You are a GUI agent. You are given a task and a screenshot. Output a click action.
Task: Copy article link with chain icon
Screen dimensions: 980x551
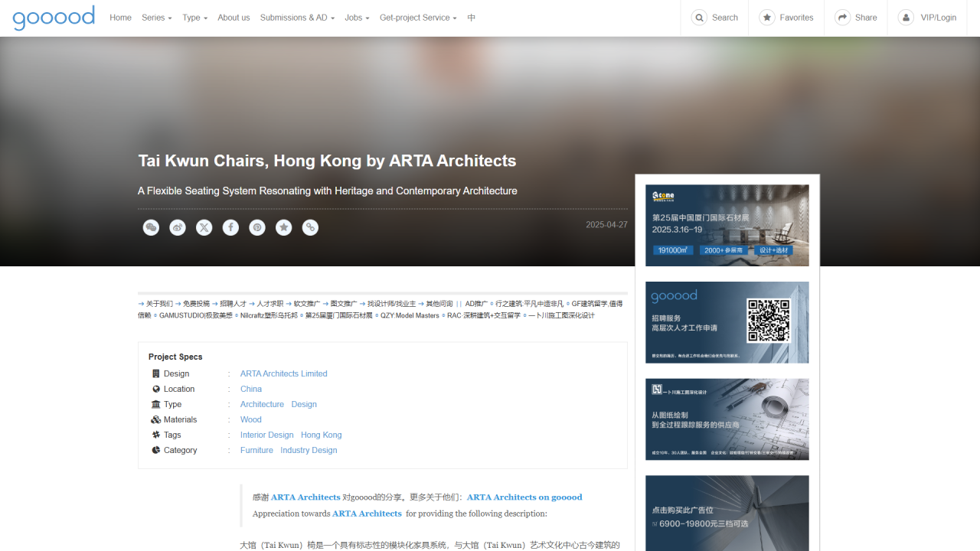tap(310, 227)
